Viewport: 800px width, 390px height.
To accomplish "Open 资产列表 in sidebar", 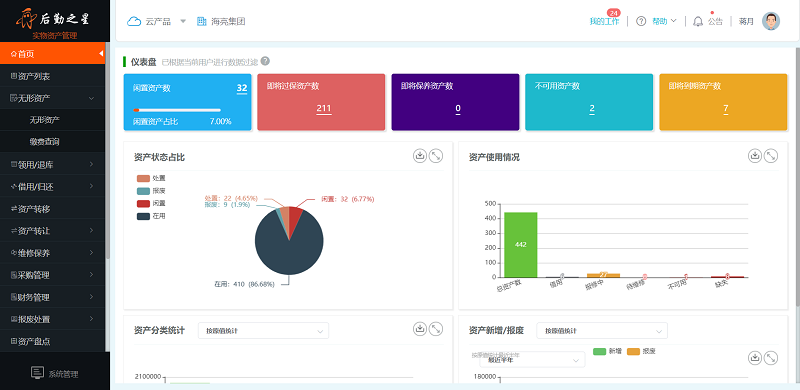I will (53, 76).
